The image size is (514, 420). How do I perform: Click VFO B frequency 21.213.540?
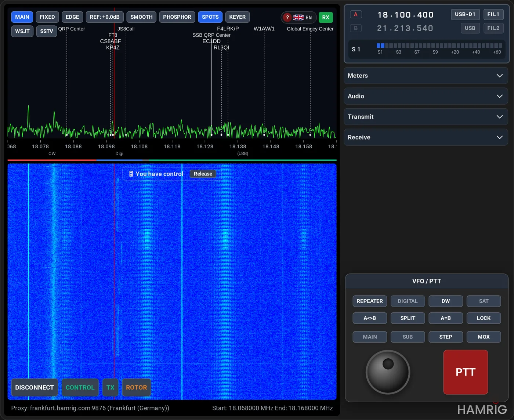pos(405,28)
